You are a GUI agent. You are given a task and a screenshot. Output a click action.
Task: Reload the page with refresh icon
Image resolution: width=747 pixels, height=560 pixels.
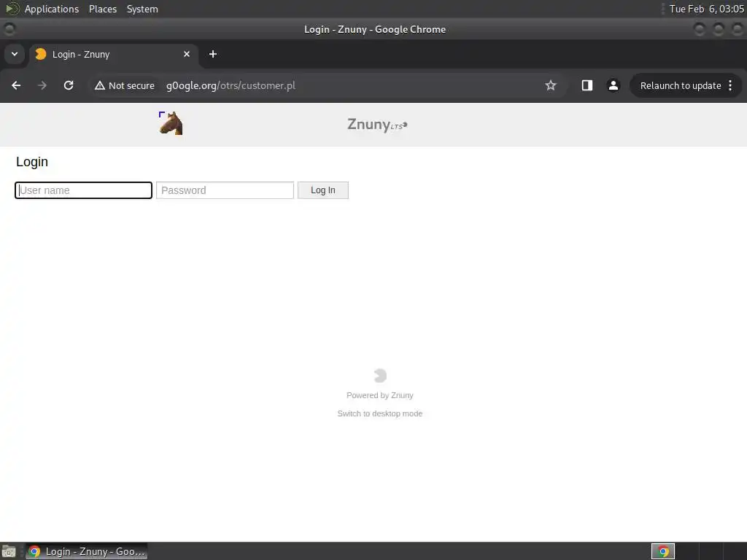69,85
